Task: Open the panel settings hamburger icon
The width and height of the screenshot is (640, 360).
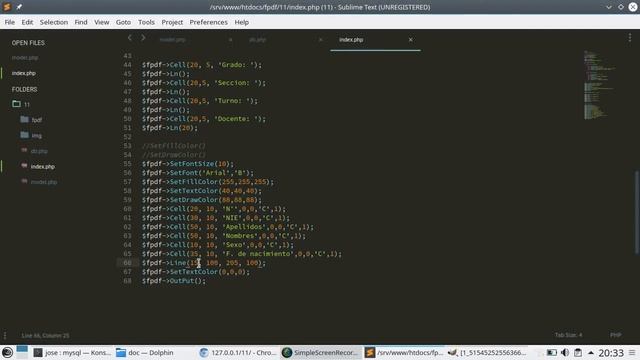Action: pos(632,352)
